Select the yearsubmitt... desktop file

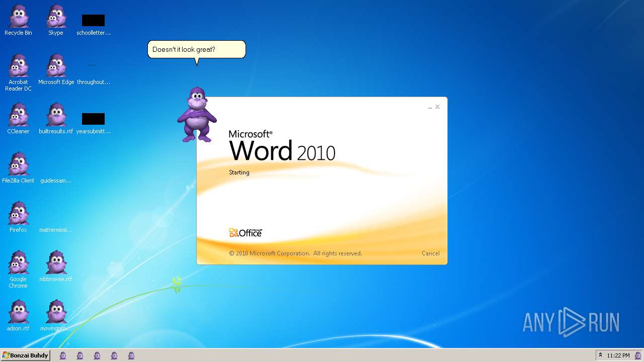pyautogui.click(x=94, y=123)
